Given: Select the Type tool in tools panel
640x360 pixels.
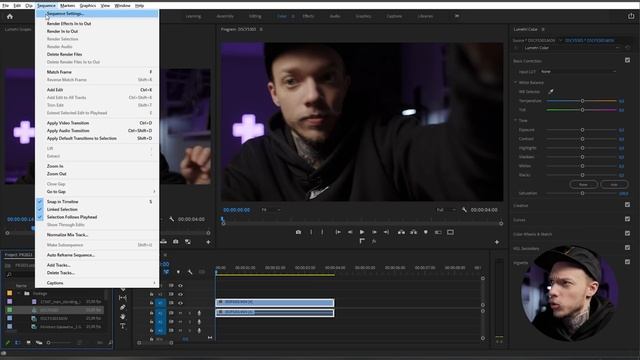Looking at the screenshot, I should click(x=123, y=326).
